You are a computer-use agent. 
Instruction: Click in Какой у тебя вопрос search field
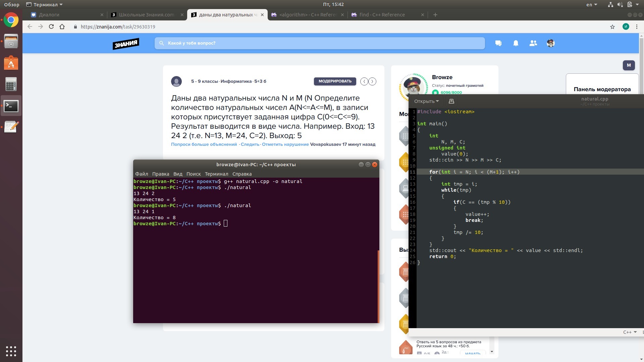(320, 43)
